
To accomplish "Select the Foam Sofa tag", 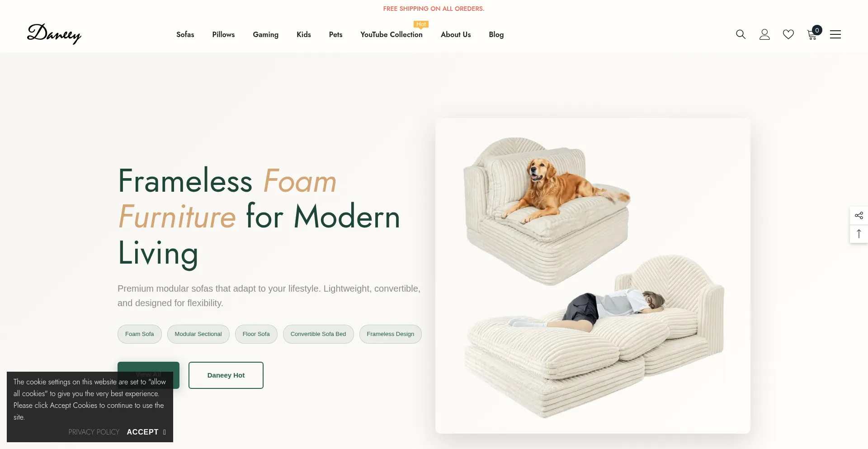I will point(140,334).
